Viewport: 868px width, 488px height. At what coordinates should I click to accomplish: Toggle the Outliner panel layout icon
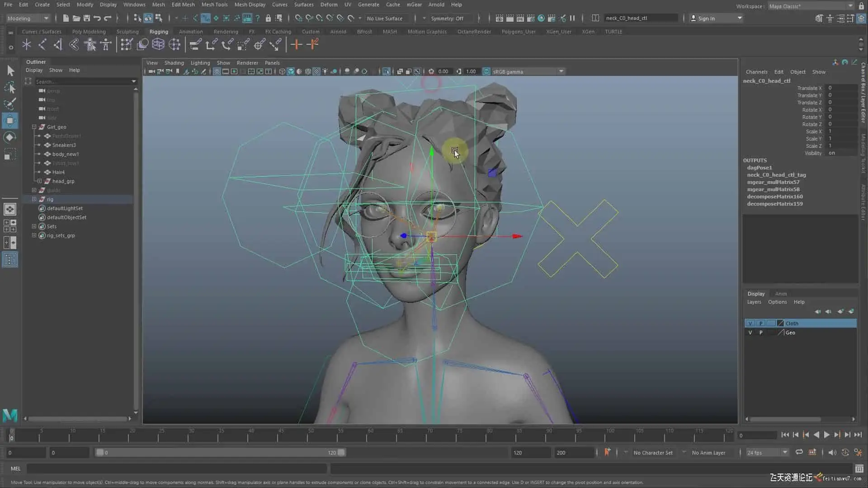[10, 259]
